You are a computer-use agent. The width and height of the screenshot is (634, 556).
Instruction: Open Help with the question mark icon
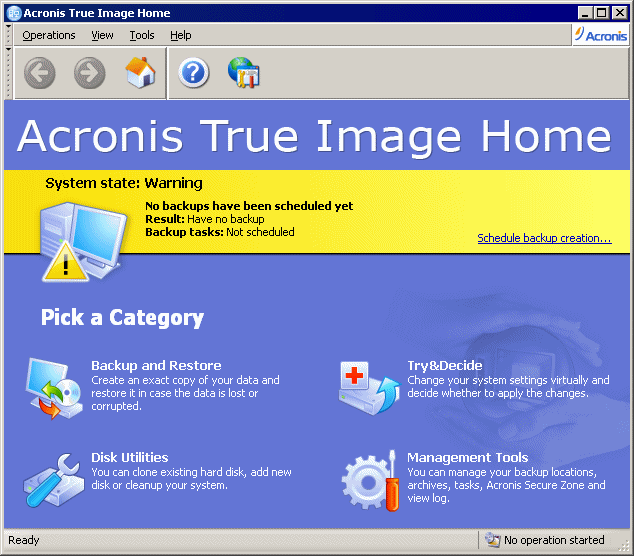pos(193,73)
